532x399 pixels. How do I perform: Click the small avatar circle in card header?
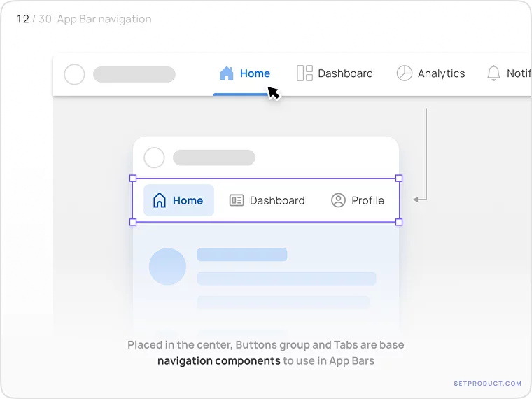point(154,157)
